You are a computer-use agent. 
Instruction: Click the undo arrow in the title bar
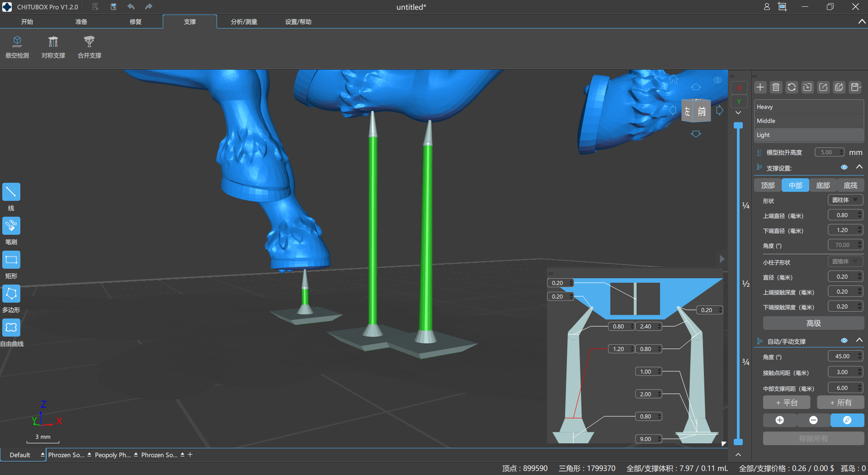point(131,7)
